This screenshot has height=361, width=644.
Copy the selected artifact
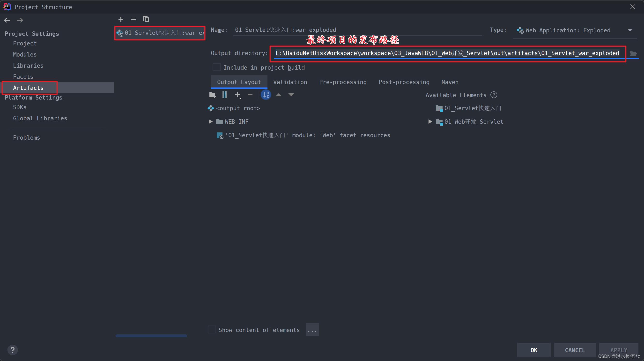coord(146,19)
